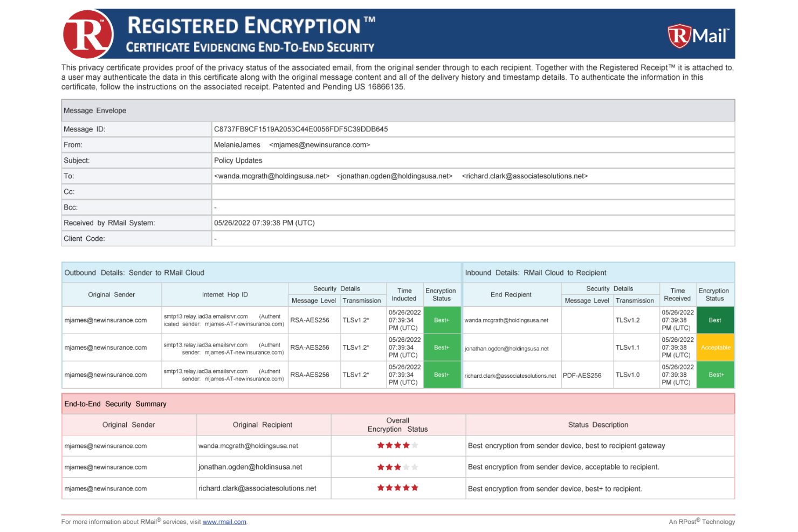Click wanda.mcgrath in the End Recipient column
The height and width of the screenshot is (532, 798).
pyautogui.click(x=506, y=320)
